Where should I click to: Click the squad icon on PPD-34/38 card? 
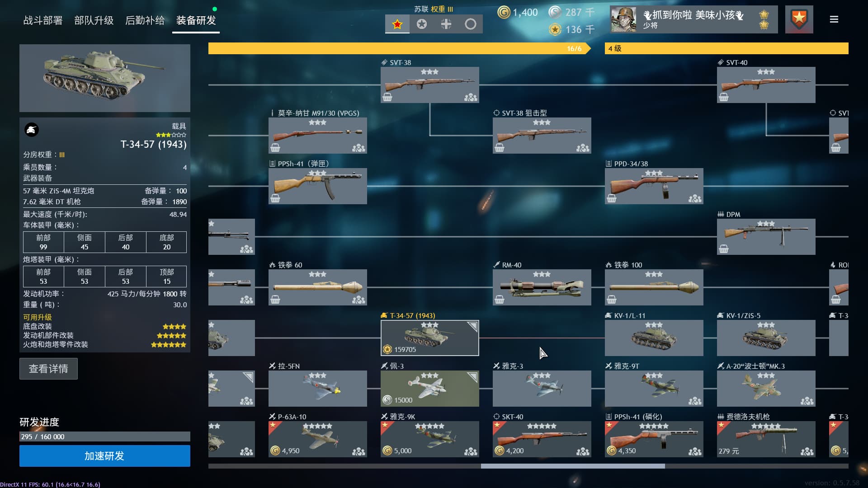click(x=695, y=198)
